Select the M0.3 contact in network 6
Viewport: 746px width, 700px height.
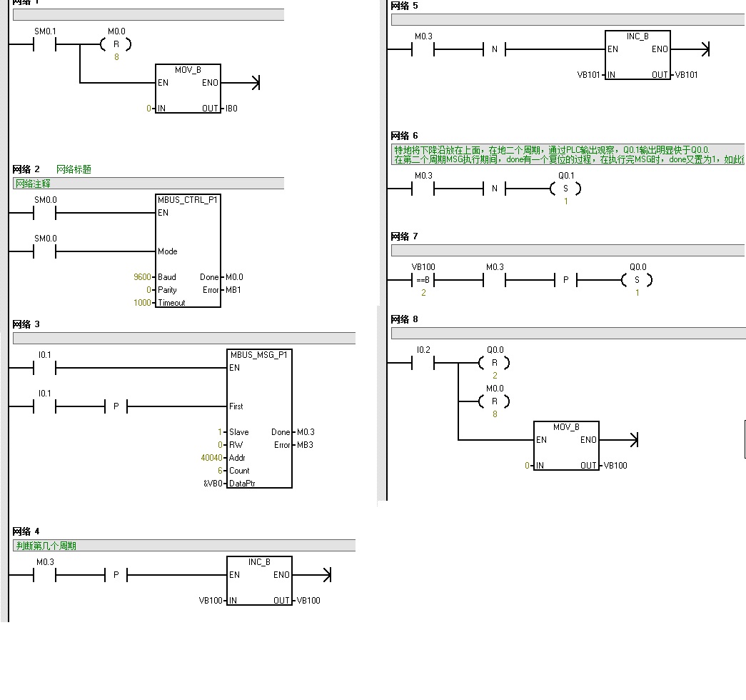coord(423,189)
